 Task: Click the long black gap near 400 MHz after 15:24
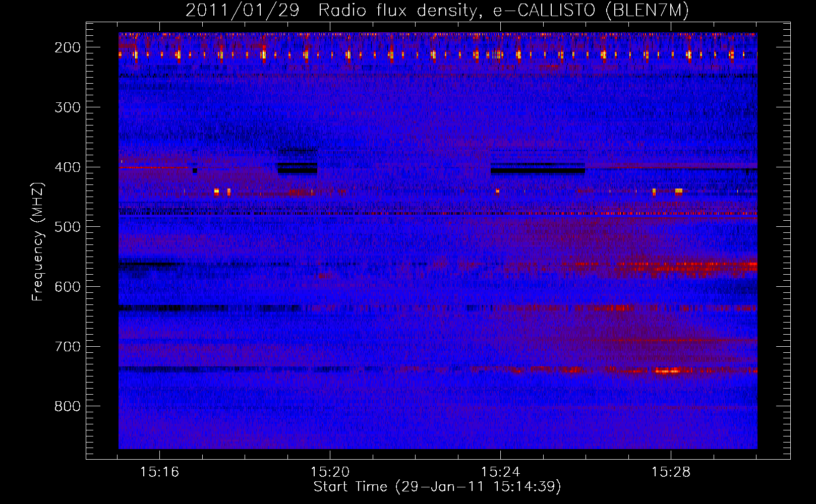538,170
